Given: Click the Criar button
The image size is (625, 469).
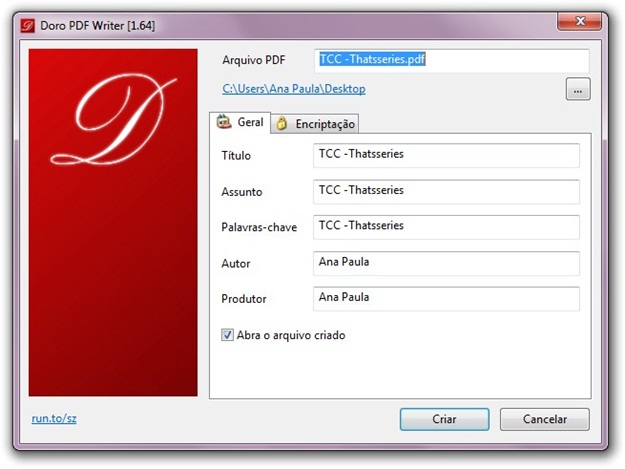Looking at the screenshot, I should point(444,419).
